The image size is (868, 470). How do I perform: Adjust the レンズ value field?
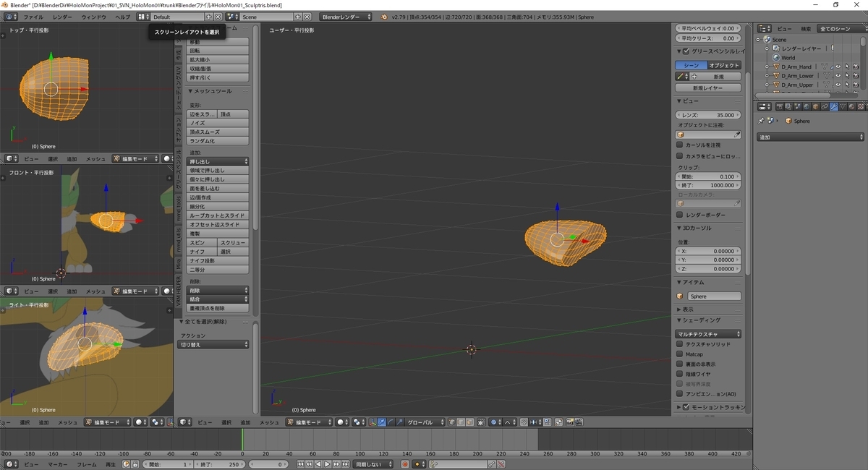pyautogui.click(x=709, y=115)
